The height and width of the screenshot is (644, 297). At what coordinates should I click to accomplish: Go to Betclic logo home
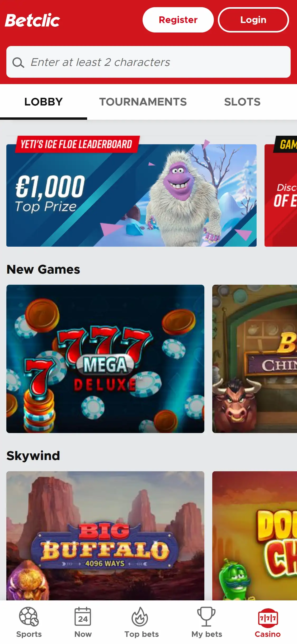pyautogui.click(x=32, y=20)
